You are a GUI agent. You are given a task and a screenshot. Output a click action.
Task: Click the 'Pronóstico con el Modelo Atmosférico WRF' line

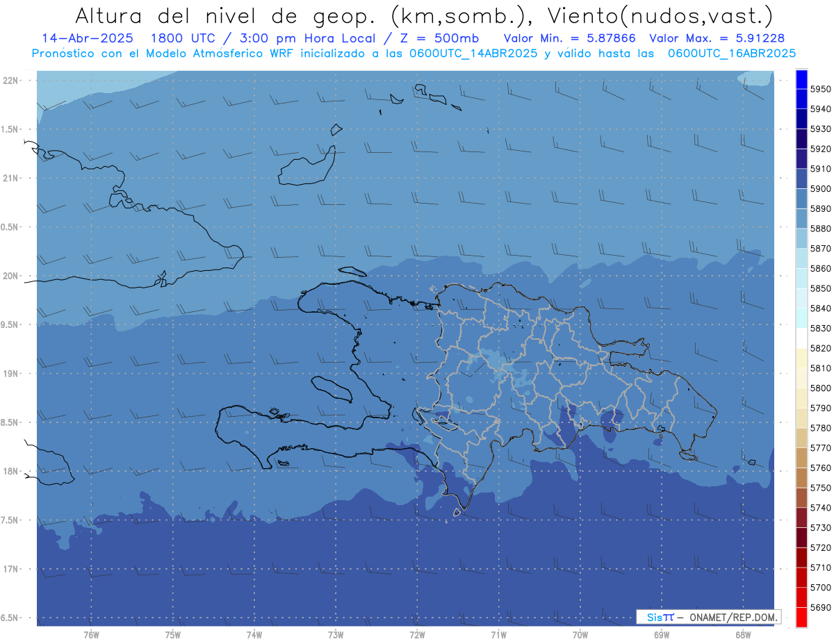point(164,53)
